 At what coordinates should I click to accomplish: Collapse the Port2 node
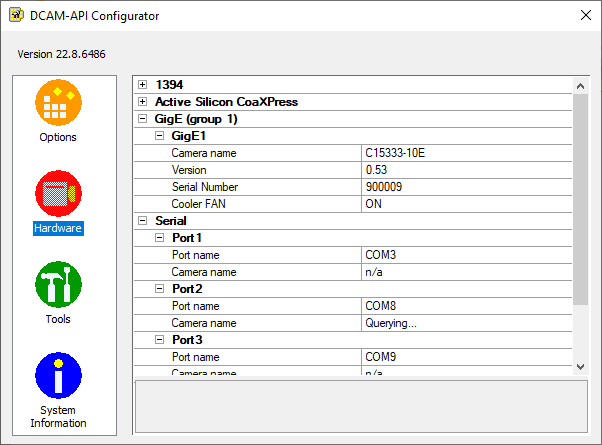coord(159,289)
